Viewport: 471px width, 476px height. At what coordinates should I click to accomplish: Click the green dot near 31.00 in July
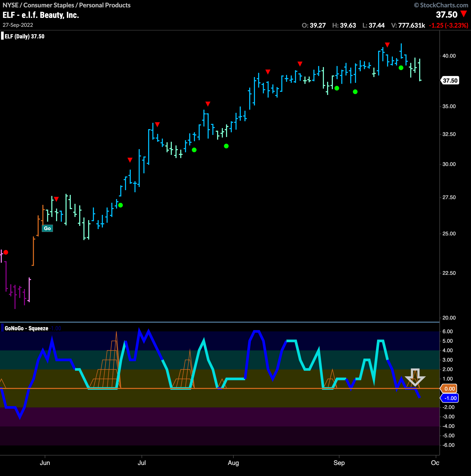pyautogui.click(x=194, y=150)
